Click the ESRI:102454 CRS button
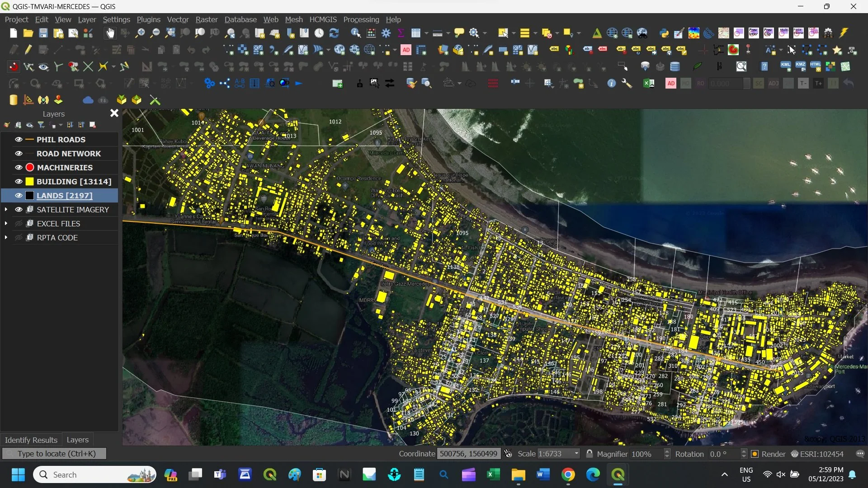 (817, 454)
